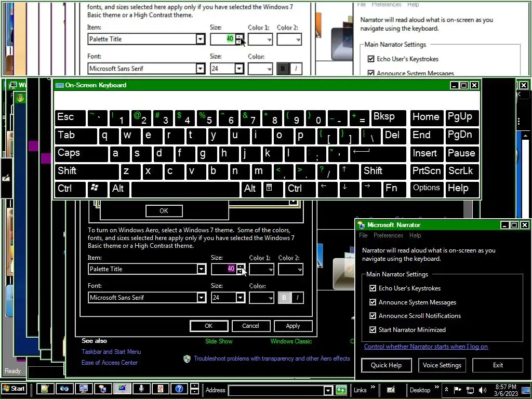
Task: Click Exit in Microsoft Narrator
Action: [498, 365]
